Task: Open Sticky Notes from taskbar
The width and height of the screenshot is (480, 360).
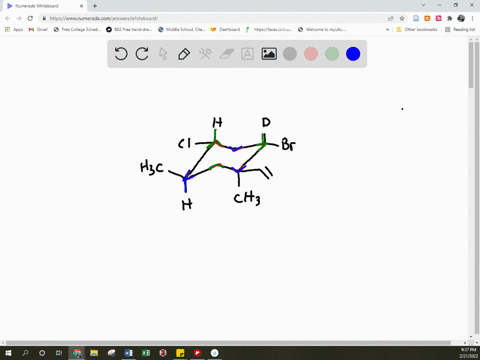Action: click(x=180, y=353)
